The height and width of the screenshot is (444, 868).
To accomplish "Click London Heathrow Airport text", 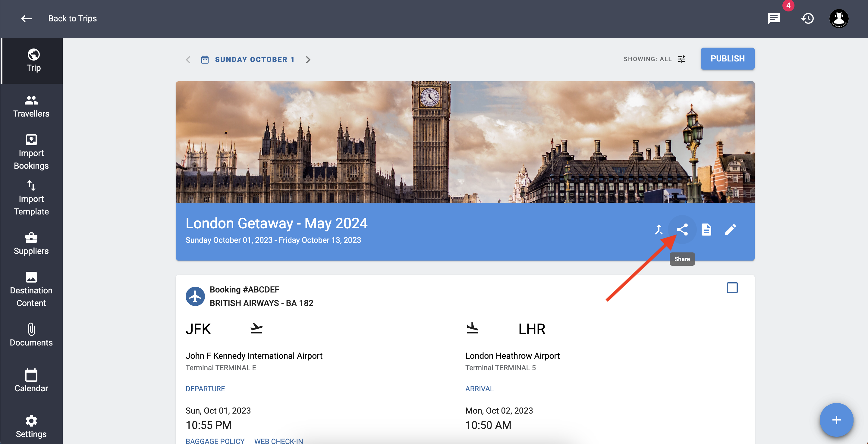I will 512,356.
